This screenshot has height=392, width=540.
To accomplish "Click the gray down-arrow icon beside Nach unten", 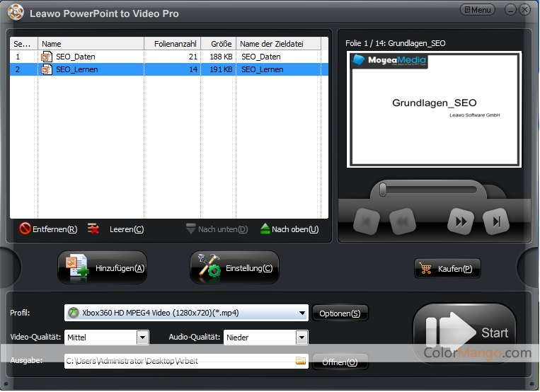I will pyautogui.click(x=190, y=229).
